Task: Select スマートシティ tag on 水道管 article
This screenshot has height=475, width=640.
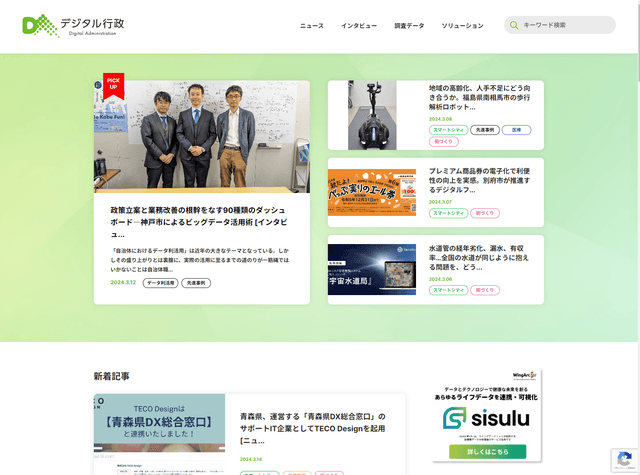Action: (x=448, y=290)
